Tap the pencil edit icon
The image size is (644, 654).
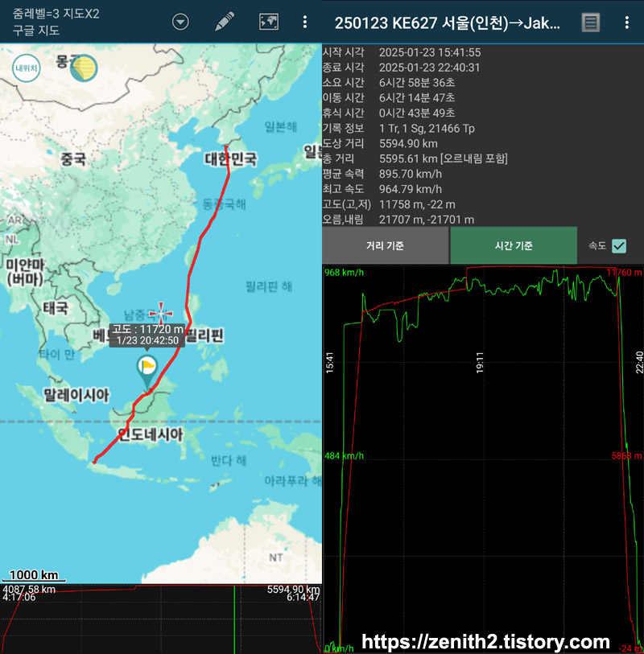(225, 22)
